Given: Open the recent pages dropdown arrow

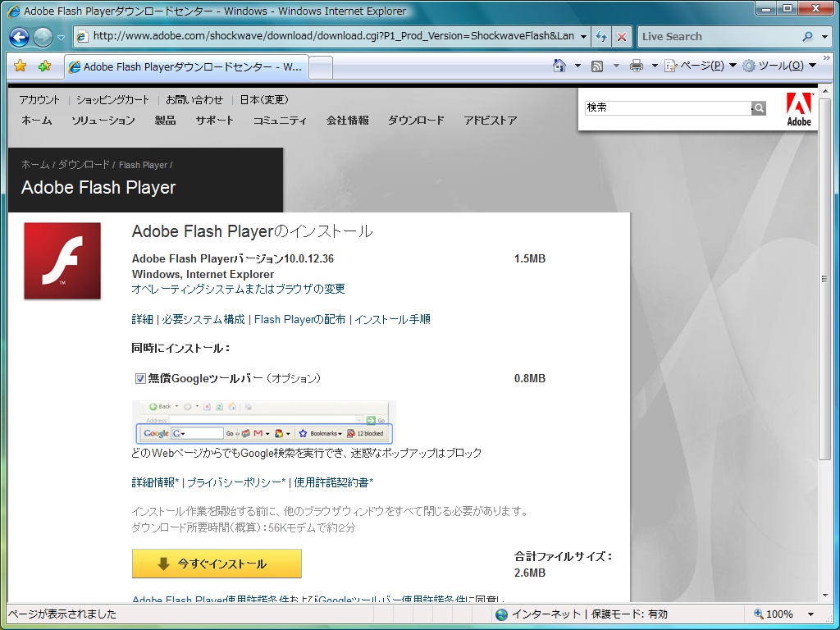Looking at the screenshot, I should pos(61,38).
